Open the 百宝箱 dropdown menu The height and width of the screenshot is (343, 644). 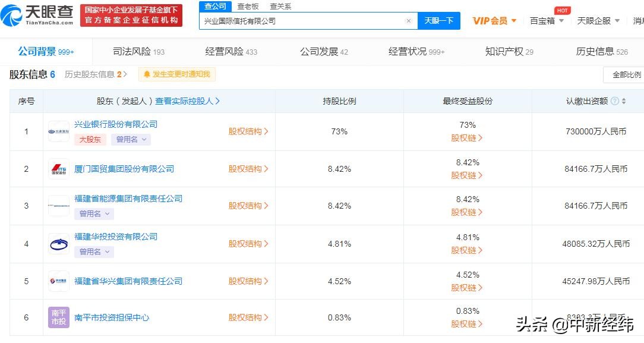[x=547, y=21]
